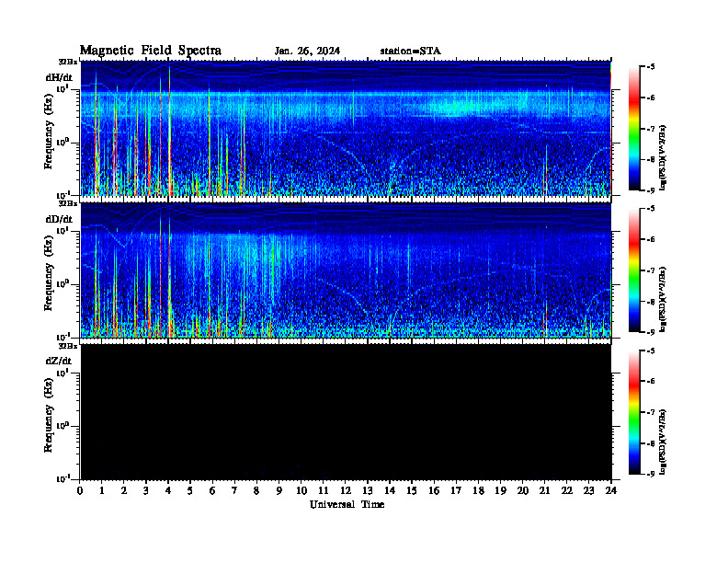Click hour tick label "7" on the time axis
Viewport: 728px width, 563px height.
tap(234, 491)
